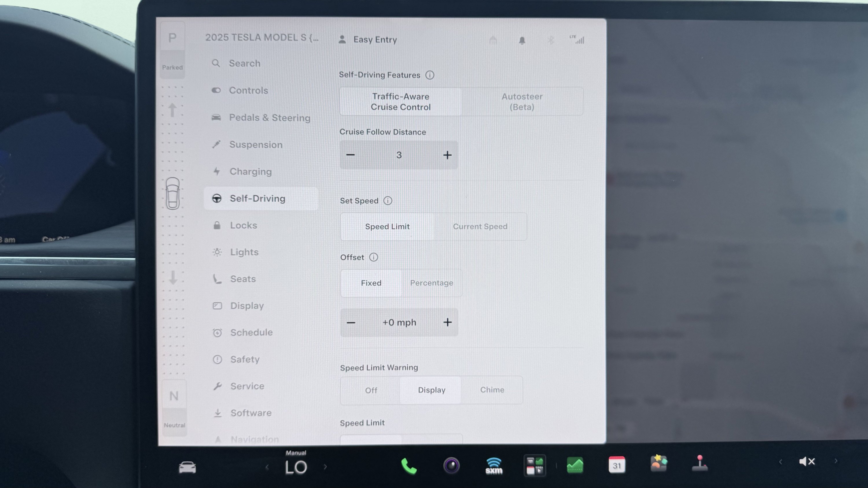Decrease speed offset mph with minus

pyautogui.click(x=351, y=323)
